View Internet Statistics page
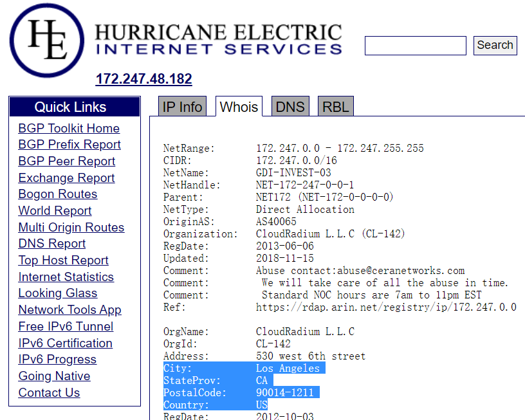Viewport: 525px width, 420px height. point(66,277)
